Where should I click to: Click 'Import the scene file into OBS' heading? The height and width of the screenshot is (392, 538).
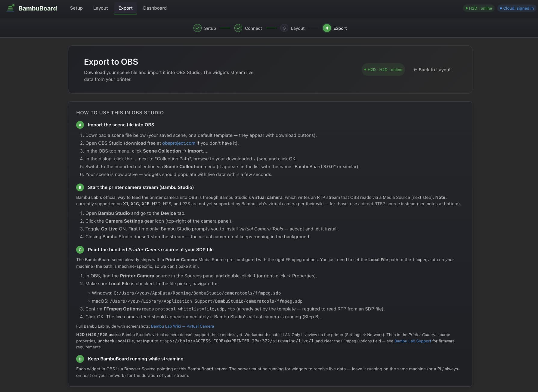tap(121, 125)
